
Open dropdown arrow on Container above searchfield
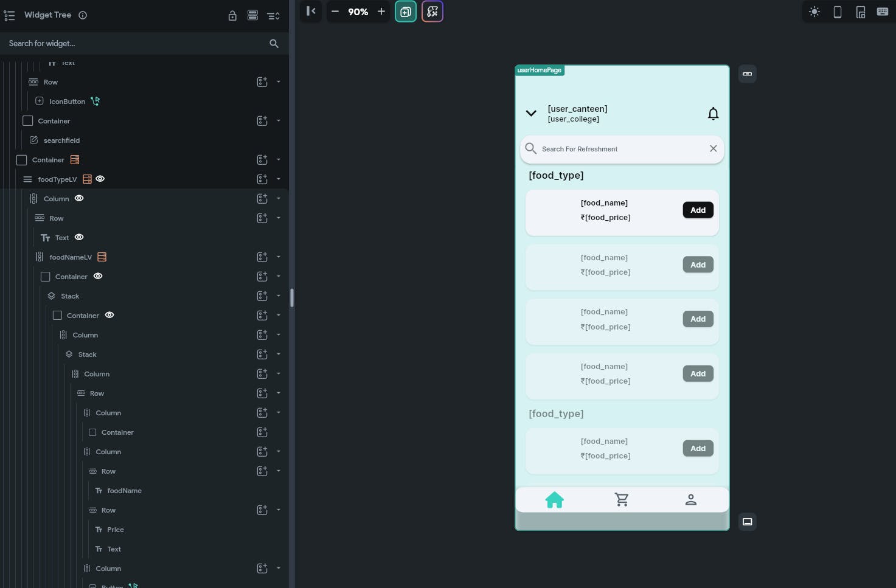279,120
